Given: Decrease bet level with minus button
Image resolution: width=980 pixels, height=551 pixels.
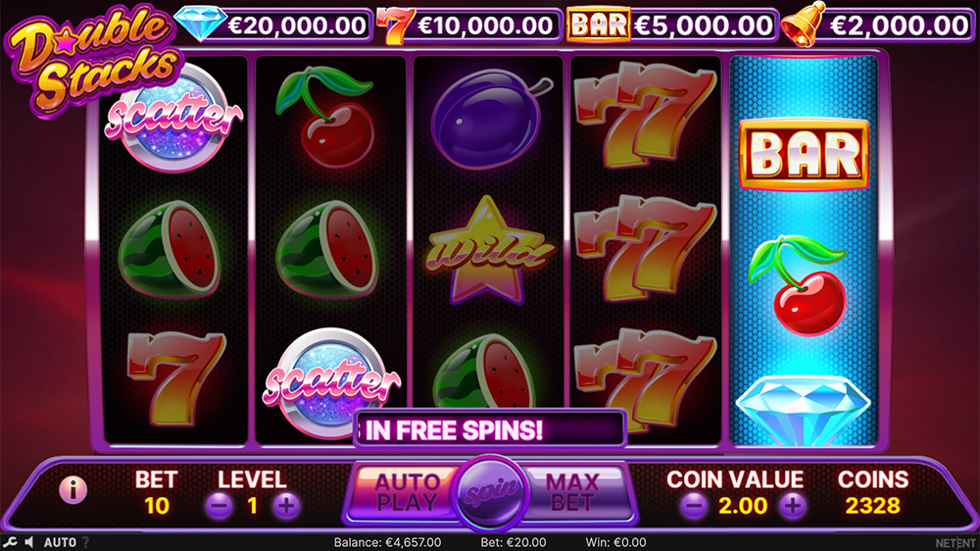Looking at the screenshot, I should click(x=219, y=505).
